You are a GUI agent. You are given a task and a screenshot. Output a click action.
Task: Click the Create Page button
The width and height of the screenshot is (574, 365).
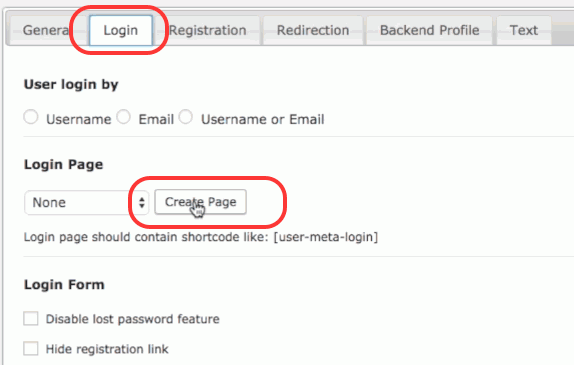tap(200, 202)
